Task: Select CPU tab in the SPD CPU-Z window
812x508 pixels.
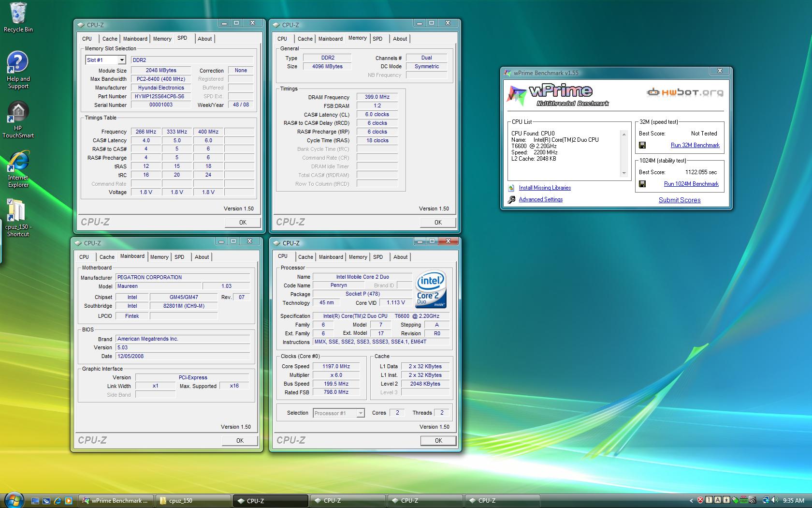Action: tap(87, 39)
